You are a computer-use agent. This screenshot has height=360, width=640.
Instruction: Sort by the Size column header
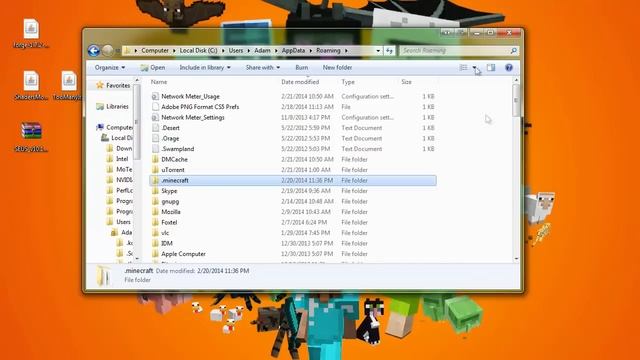407,82
